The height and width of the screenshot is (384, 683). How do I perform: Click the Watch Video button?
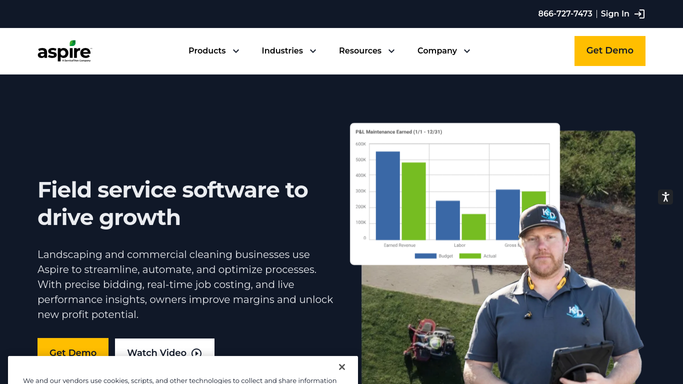[x=165, y=348]
